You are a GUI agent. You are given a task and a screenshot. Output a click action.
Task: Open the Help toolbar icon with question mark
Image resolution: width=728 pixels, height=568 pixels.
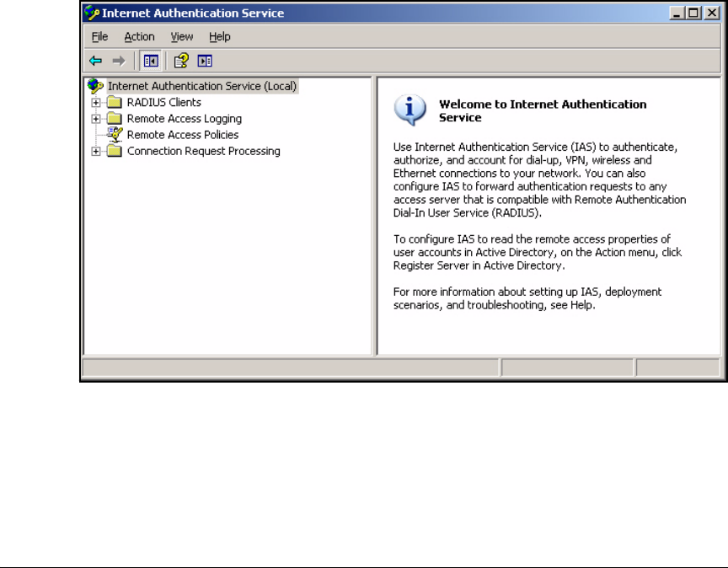coord(181,61)
